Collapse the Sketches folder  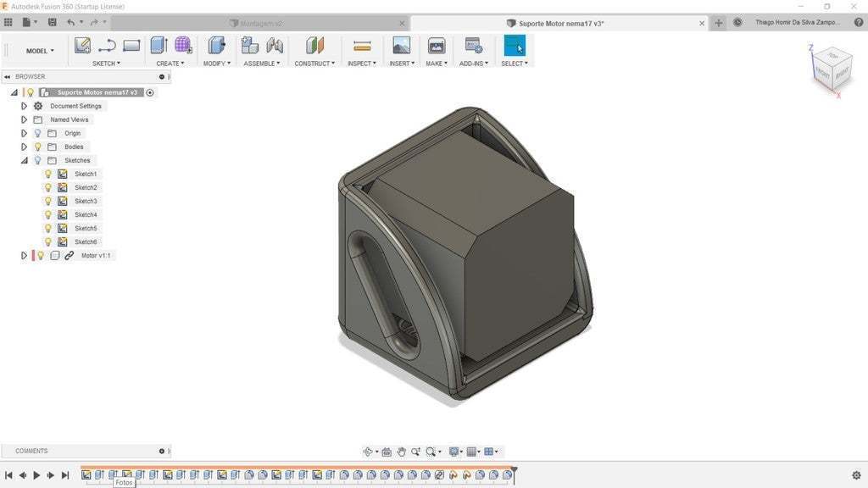24,160
